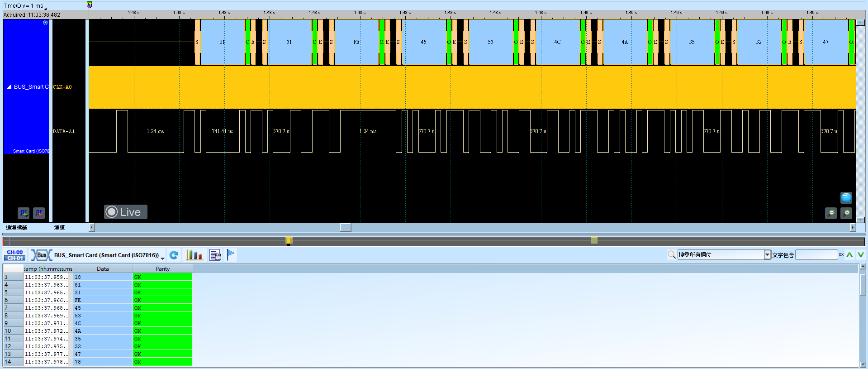This screenshot has height=369, width=868.
Task: Toggle the Live capture button
Action: pos(126,212)
